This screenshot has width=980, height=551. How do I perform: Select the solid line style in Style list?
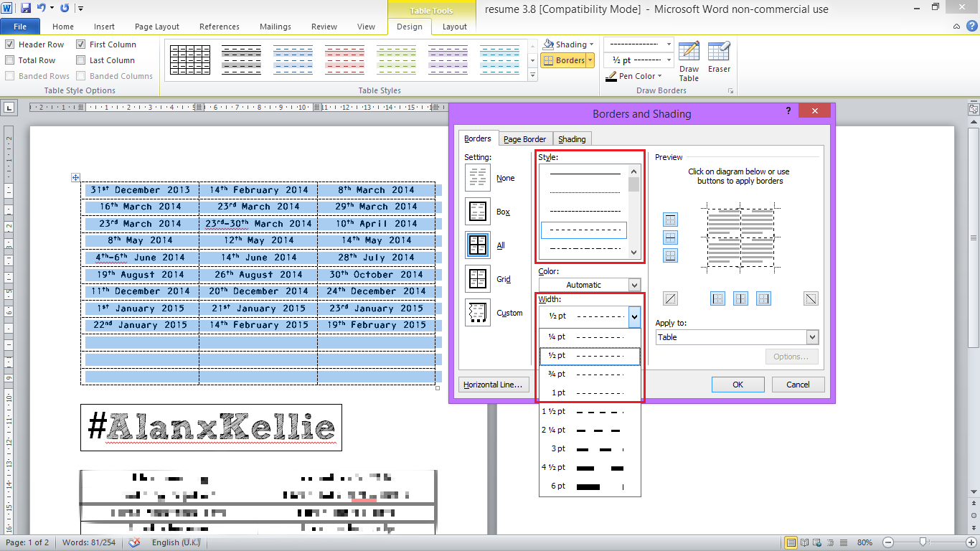click(x=585, y=174)
